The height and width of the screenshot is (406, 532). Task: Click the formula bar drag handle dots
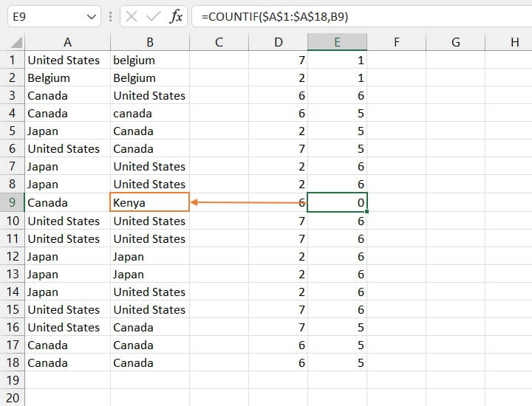coord(111,16)
